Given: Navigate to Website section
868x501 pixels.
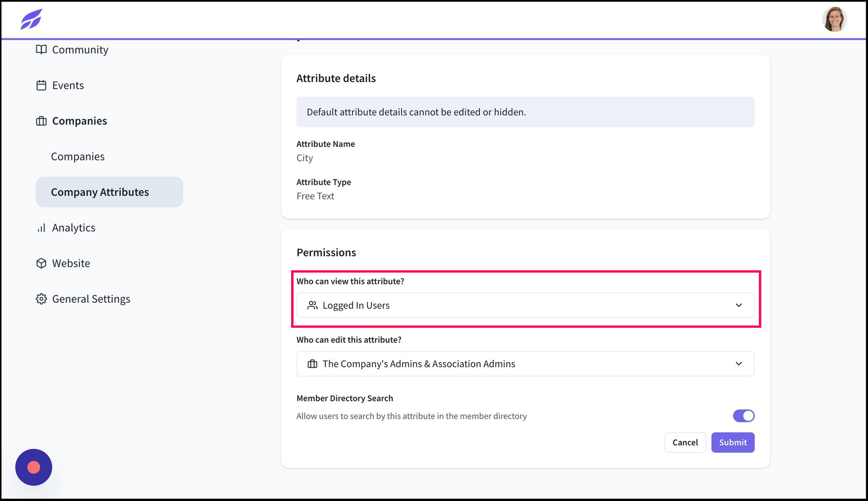Looking at the screenshot, I should tap(71, 263).
